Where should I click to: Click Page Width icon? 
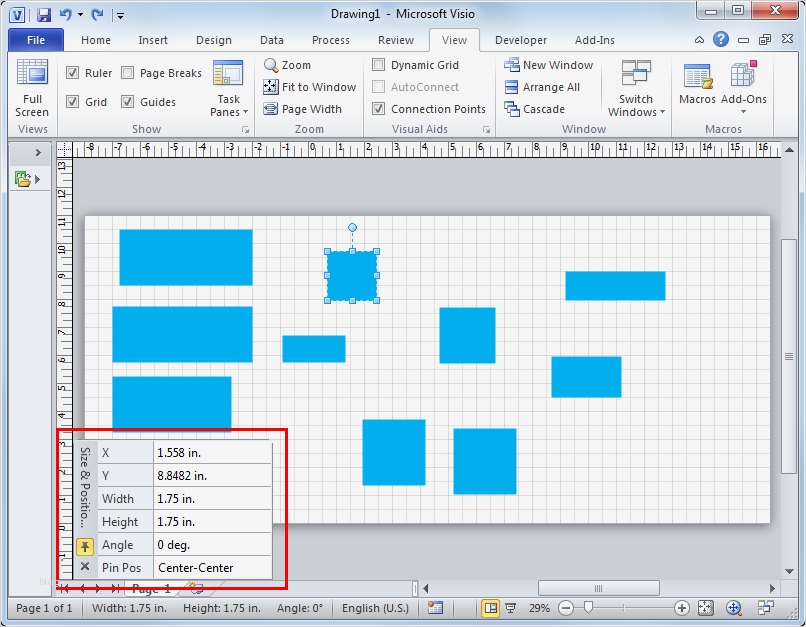[270, 109]
